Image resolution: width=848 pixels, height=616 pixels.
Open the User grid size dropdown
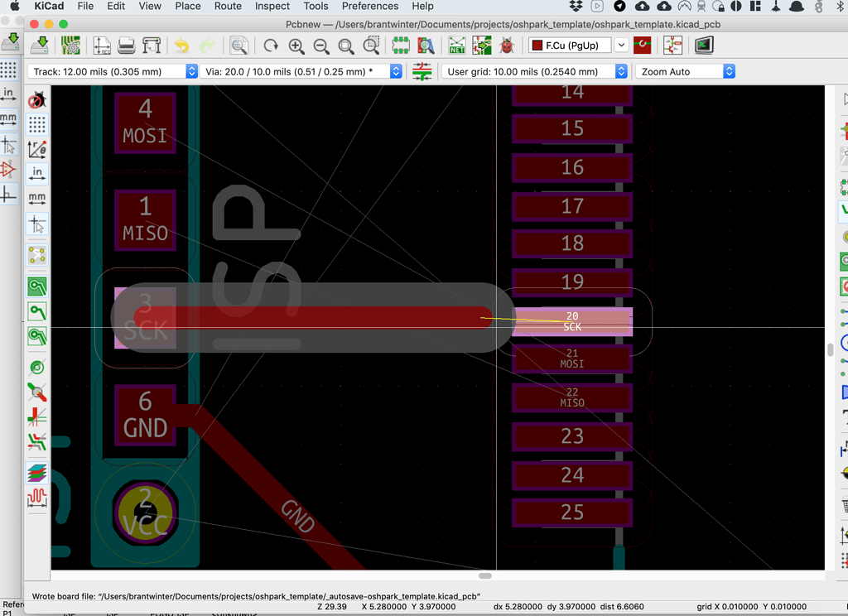[621, 72]
